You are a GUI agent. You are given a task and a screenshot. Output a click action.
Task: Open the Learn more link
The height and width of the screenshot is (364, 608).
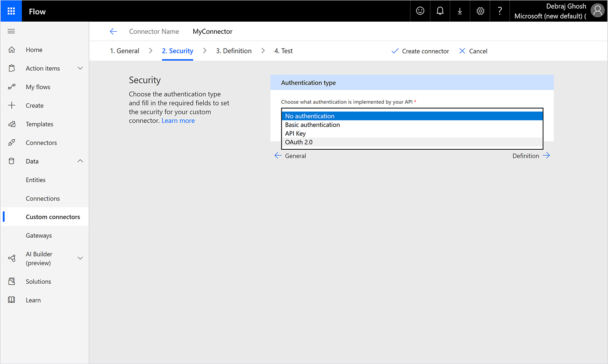(x=178, y=120)
